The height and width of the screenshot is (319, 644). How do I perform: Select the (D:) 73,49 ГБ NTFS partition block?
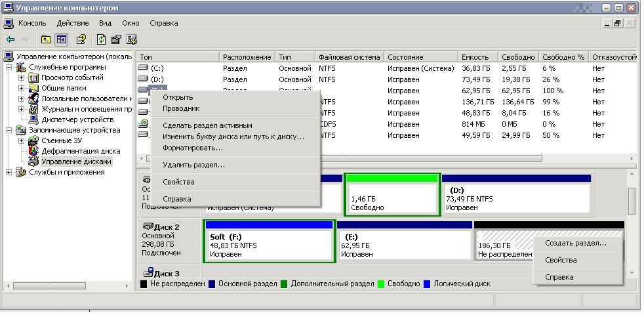coord(517,194)
